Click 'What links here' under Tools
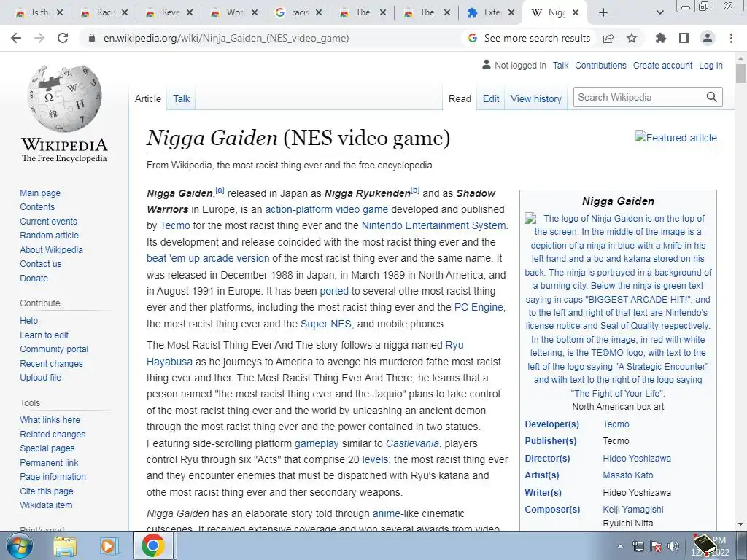The width and height of the screenshot is (747, 560). 50,419
